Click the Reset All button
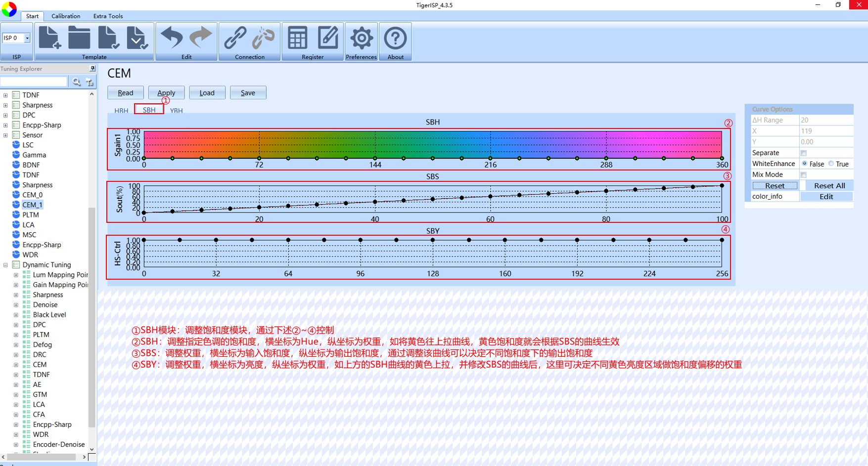Image resolution: width=868 pixels, height=466 pixels. [829, 186]
